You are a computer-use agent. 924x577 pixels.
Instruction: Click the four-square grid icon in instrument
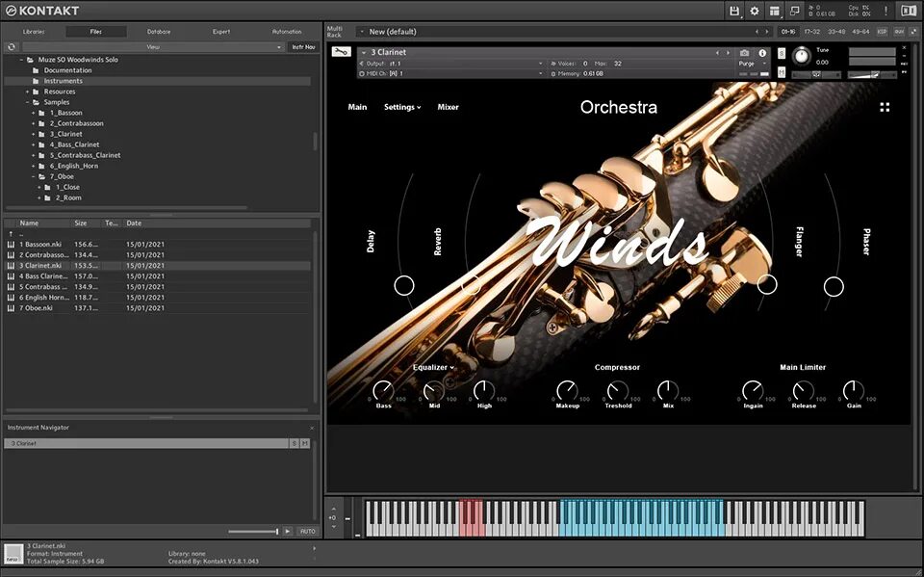[x=885, y=107]
